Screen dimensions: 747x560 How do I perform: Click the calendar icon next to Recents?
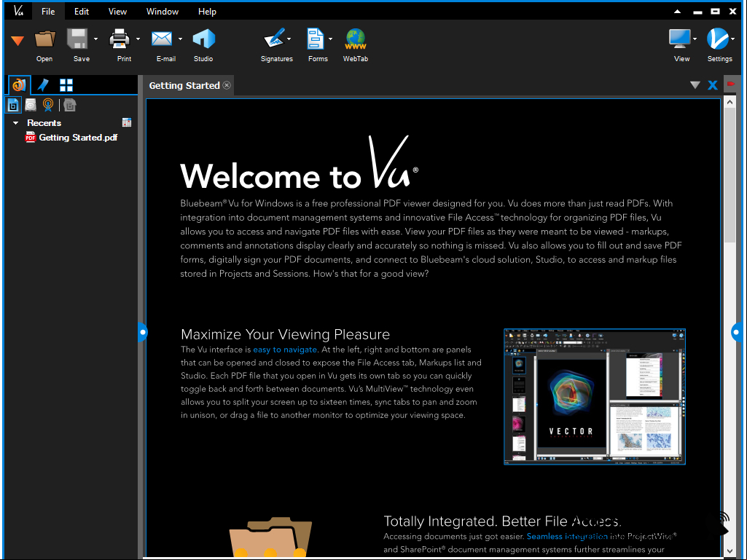(x=127, y=123)
